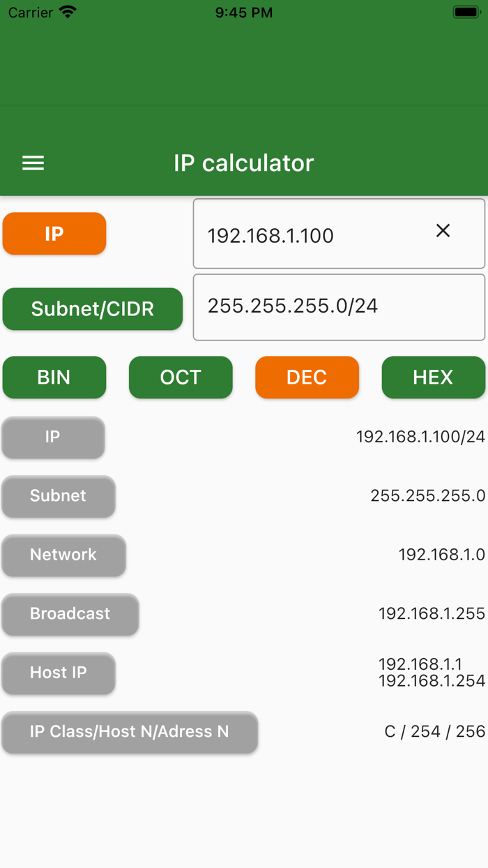The width and height of the screenshot is (488, 868).
Task: Clear the IP address field using the X
Action: 443,230
